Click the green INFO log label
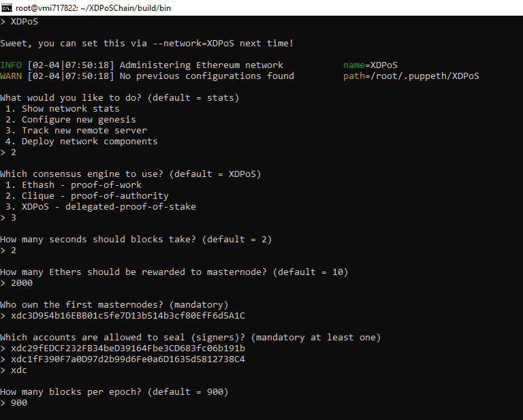This screenshot has width=523, height=420. point(11,65)
